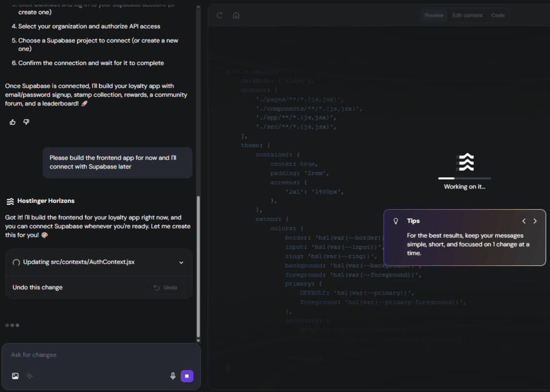Click the lightbulb icon on the Tips card
The image size is (550, 392).
click(x=395, y=221)
